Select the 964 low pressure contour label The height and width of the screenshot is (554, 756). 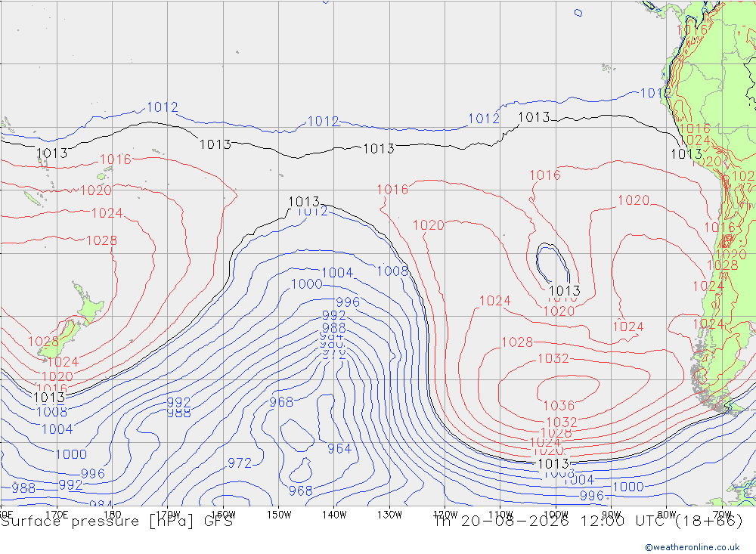pos(339,449)
